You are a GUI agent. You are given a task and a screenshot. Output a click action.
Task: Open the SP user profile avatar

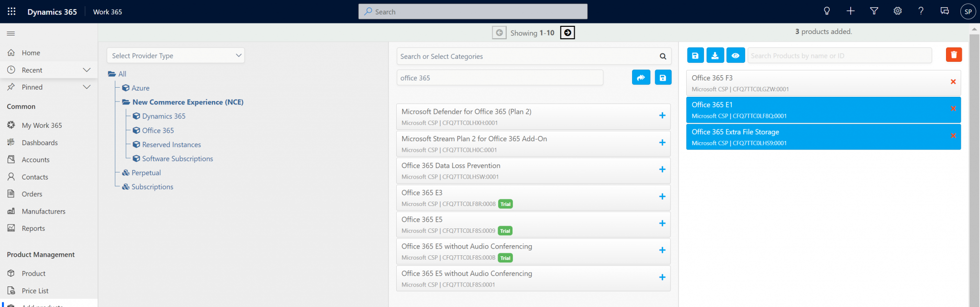(x=968, y=11)
